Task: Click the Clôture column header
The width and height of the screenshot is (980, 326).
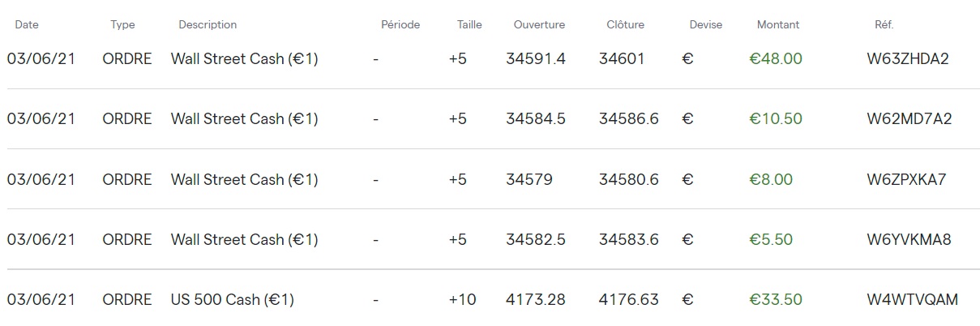Action: click(x=625, y=24)
